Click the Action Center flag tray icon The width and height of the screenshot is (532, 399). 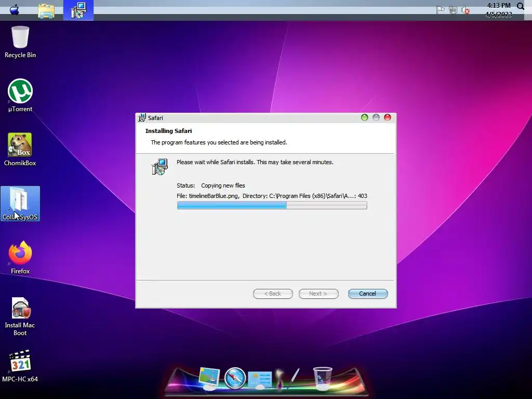coord(441,10)
